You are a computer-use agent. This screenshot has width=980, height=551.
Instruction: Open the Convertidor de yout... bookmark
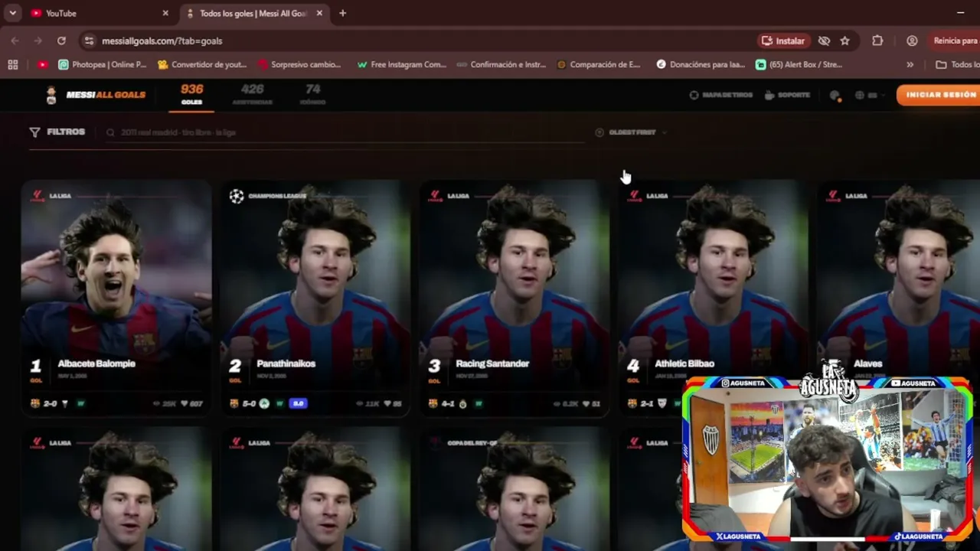pyautogui.click(x=202, y=65)
